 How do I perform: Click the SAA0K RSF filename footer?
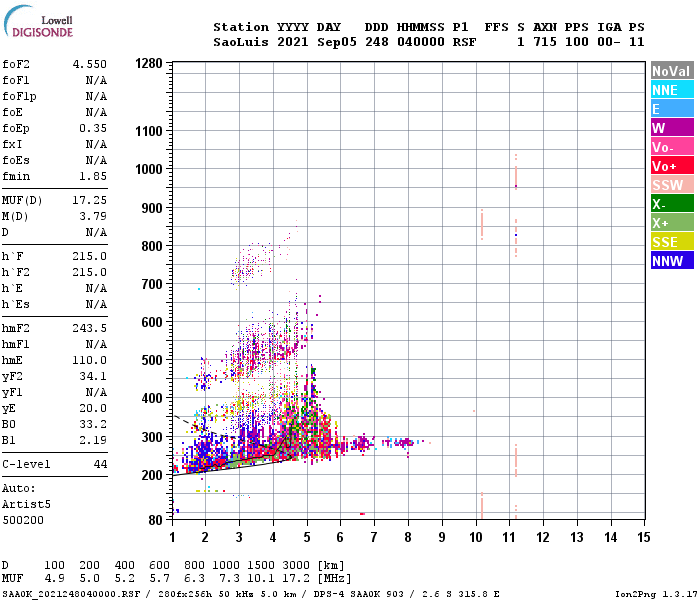[71, 594]
